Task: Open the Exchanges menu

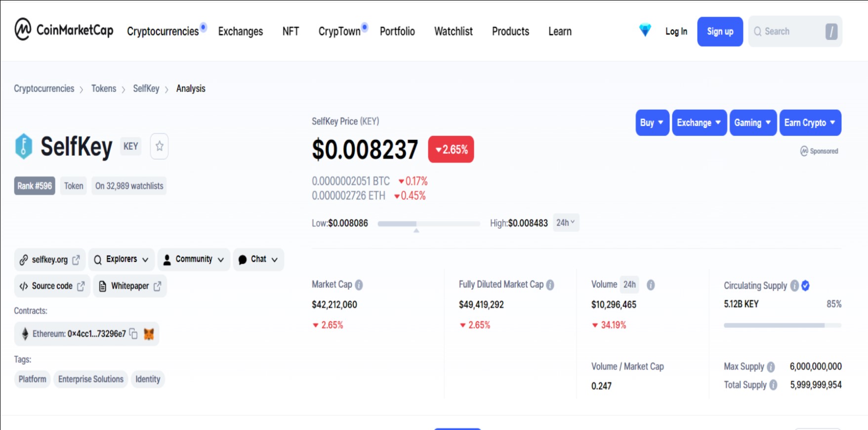Action: 241,31
